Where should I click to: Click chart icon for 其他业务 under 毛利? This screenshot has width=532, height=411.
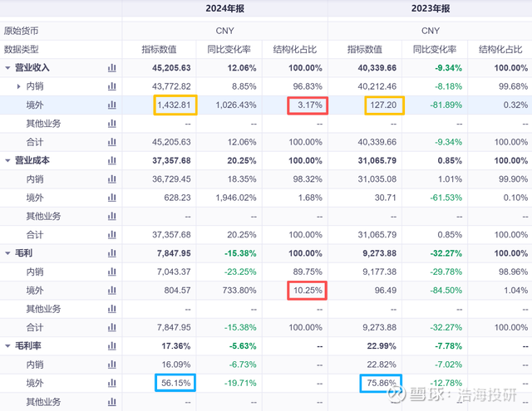pos(111,308)
